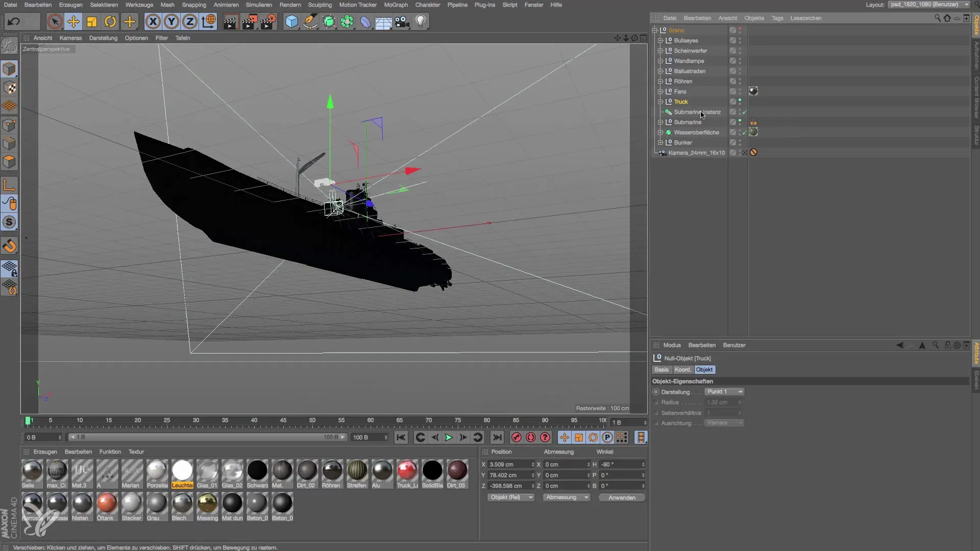Open the floor environment icon
This screenshot has height=551, width=980.
(383, 21)
